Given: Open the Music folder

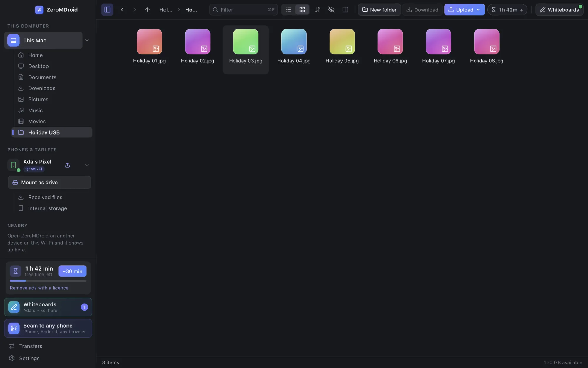Looking at the screenshot, I should (52, 110).
